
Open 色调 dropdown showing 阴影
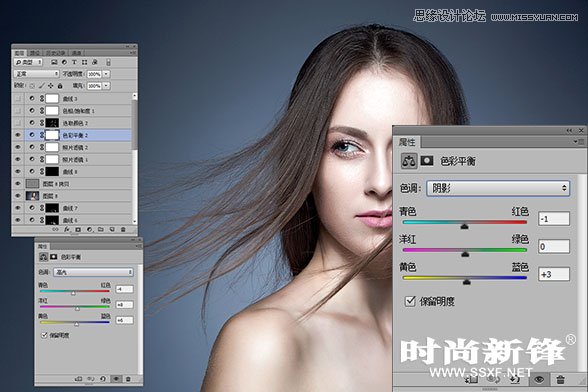coord(498,188)
